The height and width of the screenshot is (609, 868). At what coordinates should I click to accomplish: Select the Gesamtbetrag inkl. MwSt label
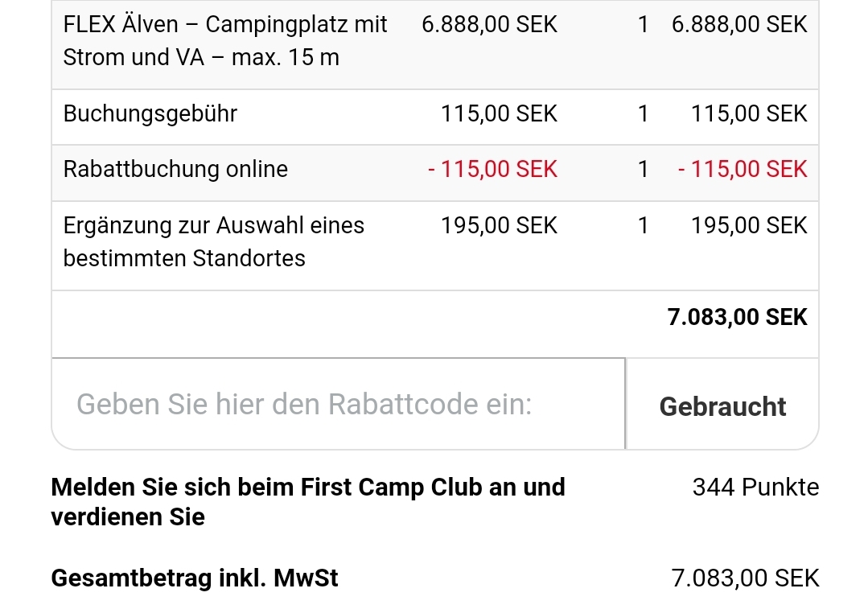point(195,578)
